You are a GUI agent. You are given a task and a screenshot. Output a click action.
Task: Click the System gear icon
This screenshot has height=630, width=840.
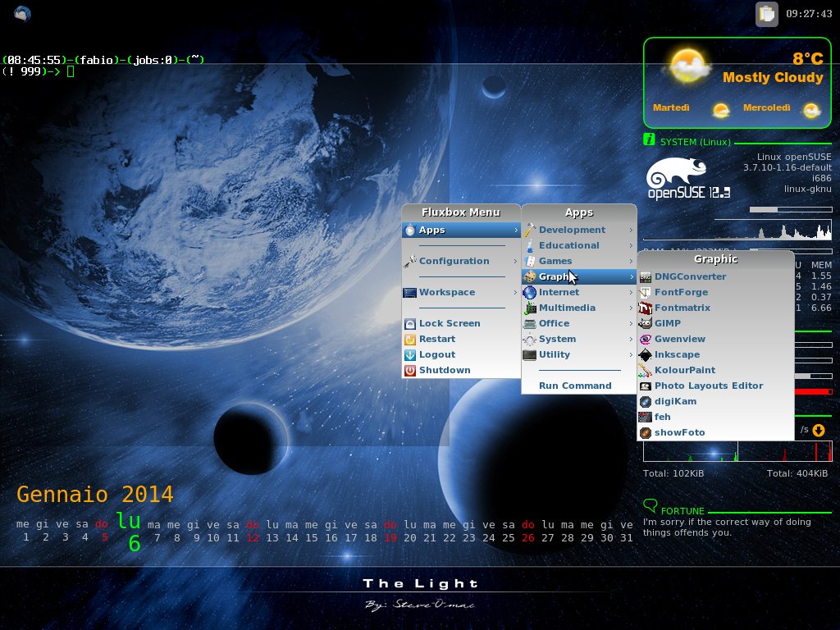[530, 339]
